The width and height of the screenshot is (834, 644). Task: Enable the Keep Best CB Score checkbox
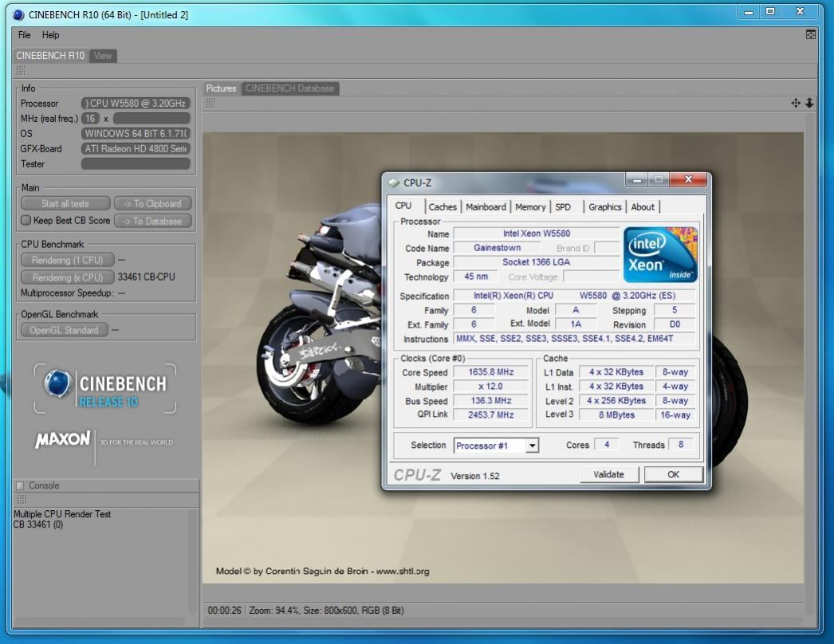26,221
